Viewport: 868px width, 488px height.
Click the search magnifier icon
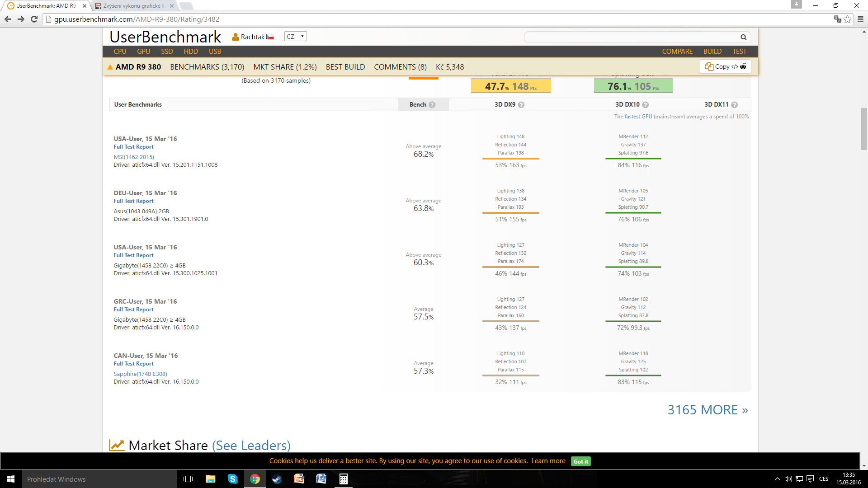click(x=743, y=37)
